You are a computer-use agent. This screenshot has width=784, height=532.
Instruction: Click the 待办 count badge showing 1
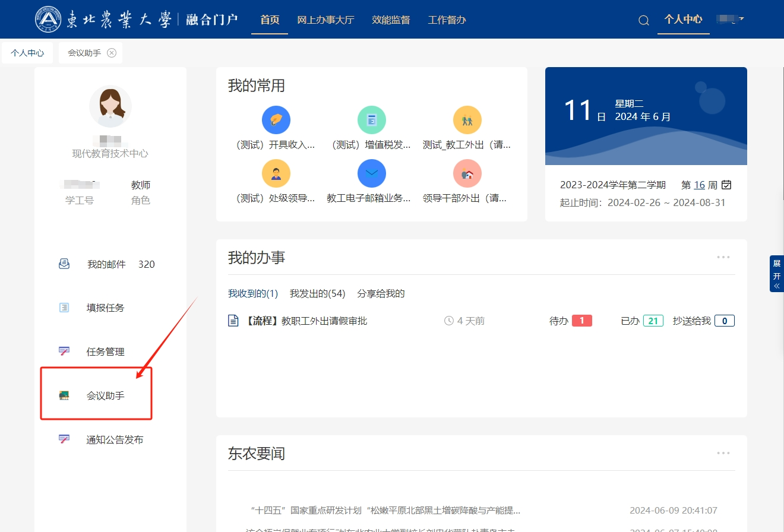click(581, 321)
